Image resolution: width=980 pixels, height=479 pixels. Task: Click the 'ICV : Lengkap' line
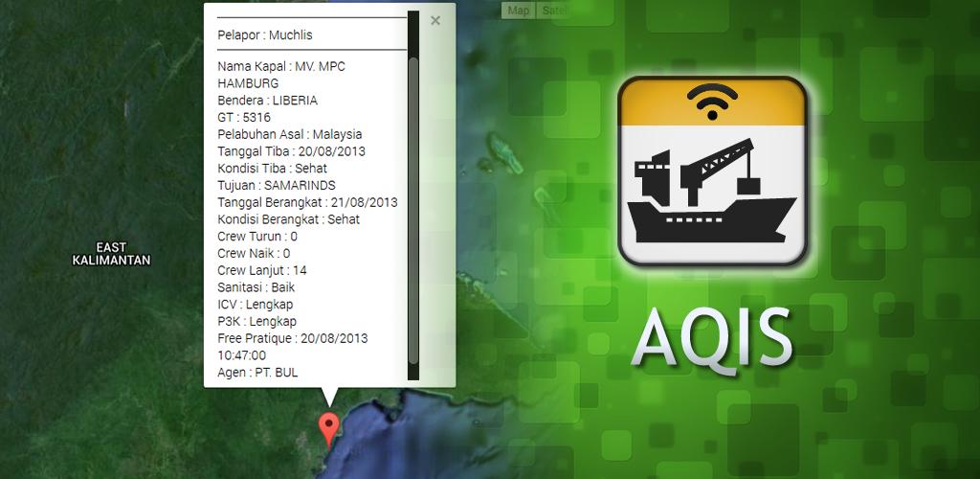[x=255, y=304]
